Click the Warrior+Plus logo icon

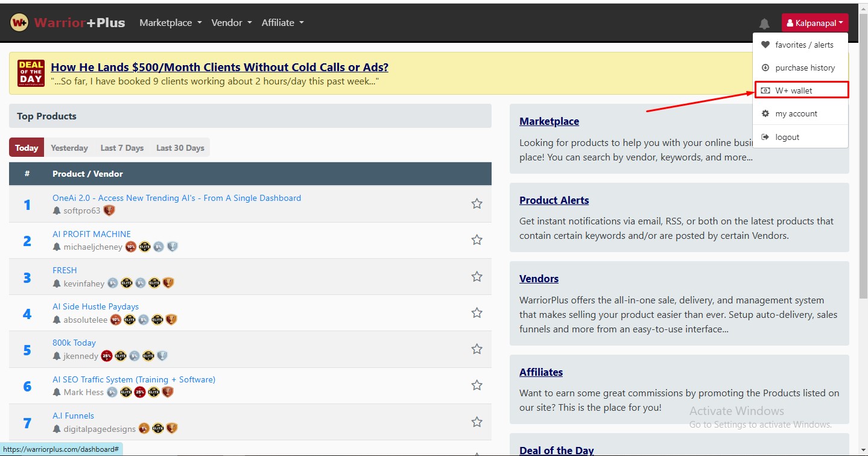click(x=19, y=23)
